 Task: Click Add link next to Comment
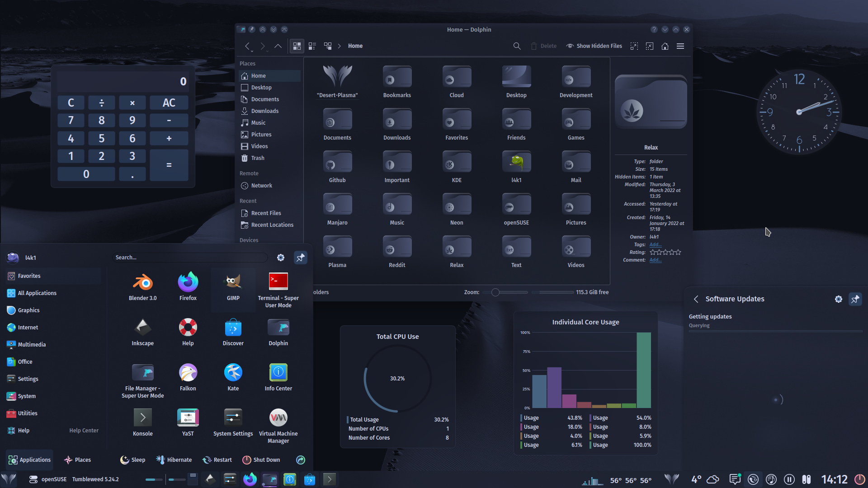(655, 260)
